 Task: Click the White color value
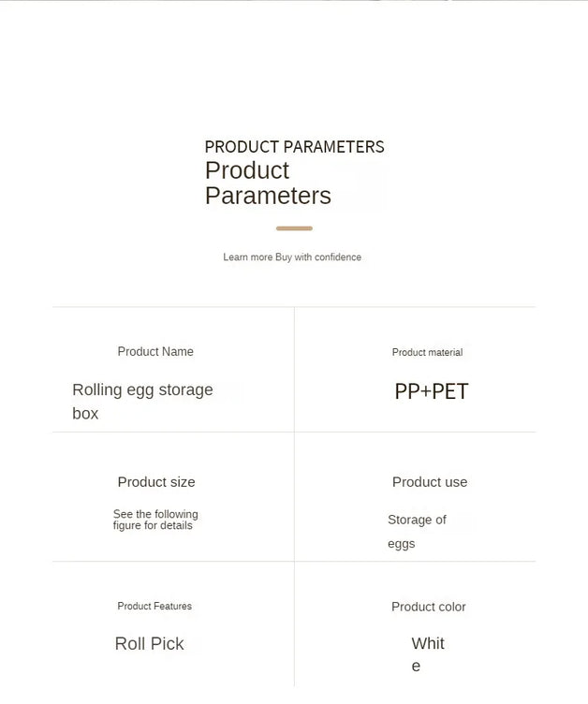[x=428, y=654]
